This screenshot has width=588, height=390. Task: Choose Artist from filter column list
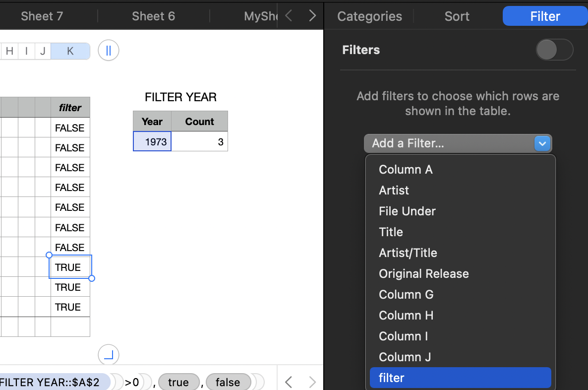point(394,191)
